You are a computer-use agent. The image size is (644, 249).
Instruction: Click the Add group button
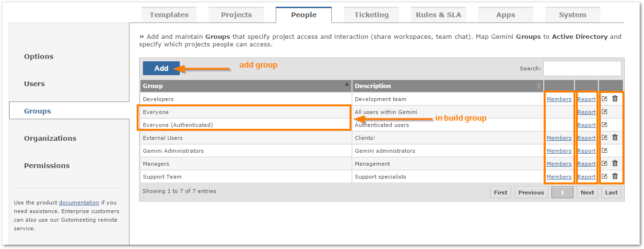click(x=161, y=68)
